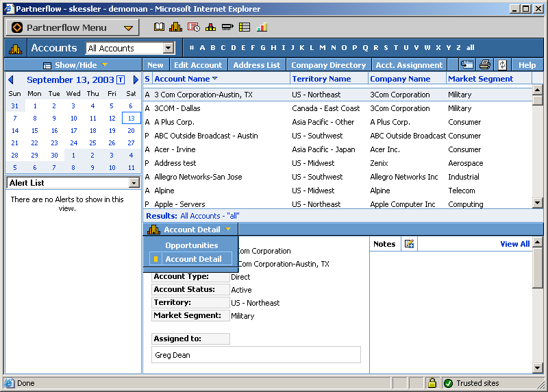The image size is (548, 392).
Task: Click the 3 Com Corporation-Austin, TX row
Action: (x=337, y=95)
